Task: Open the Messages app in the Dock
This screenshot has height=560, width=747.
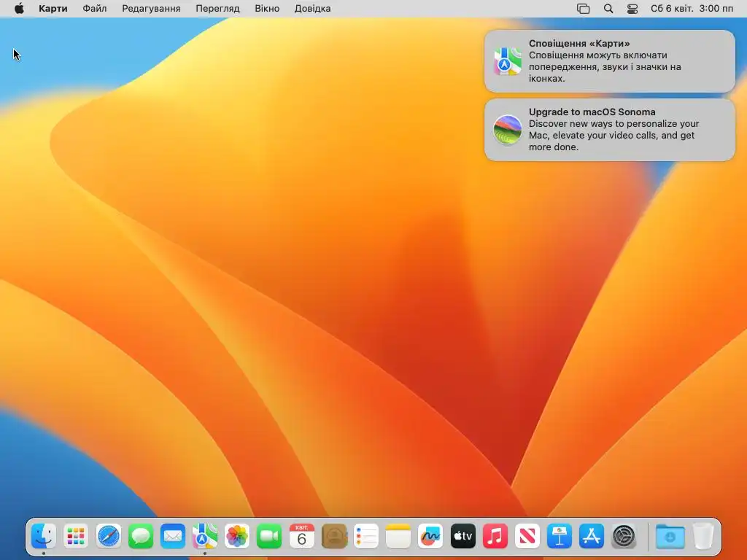Action: 141,536
